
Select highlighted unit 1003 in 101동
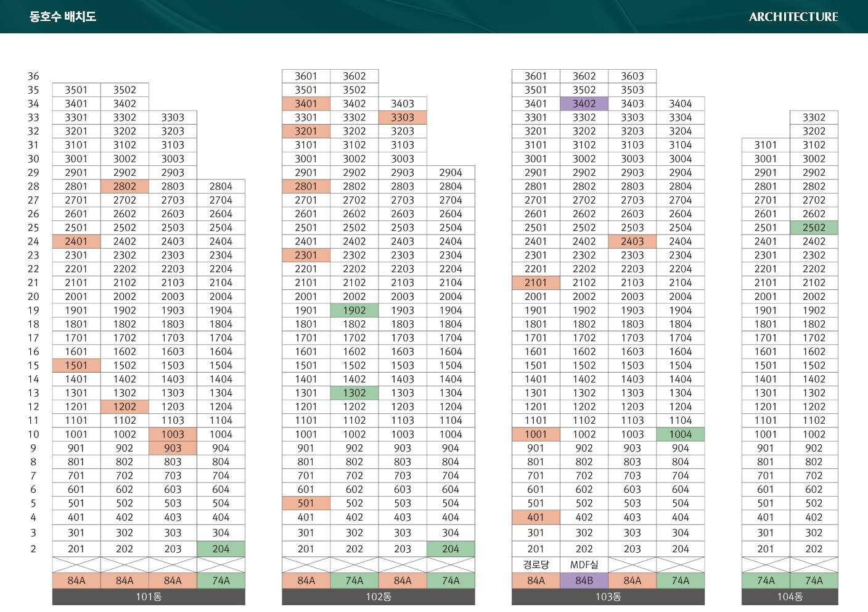[x=173, y=434]
